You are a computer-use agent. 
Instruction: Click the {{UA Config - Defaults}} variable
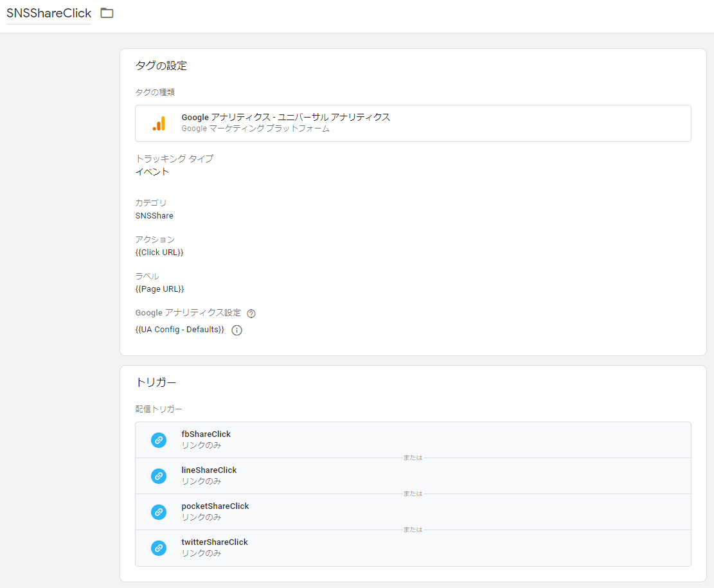pos(180,330)
